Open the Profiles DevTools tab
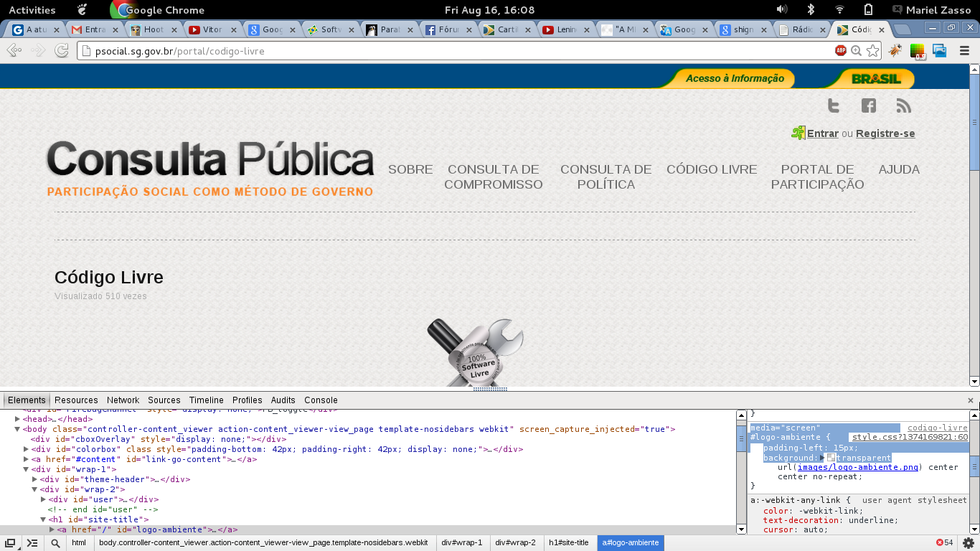Viewport: 980px width, 551px height. (x=248, y=400)
